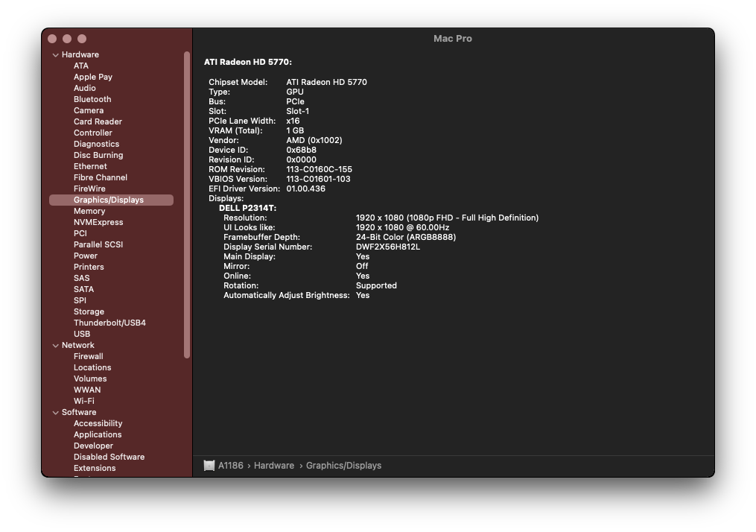
Task: Select A1186 in the path bar
Action: 230,466
